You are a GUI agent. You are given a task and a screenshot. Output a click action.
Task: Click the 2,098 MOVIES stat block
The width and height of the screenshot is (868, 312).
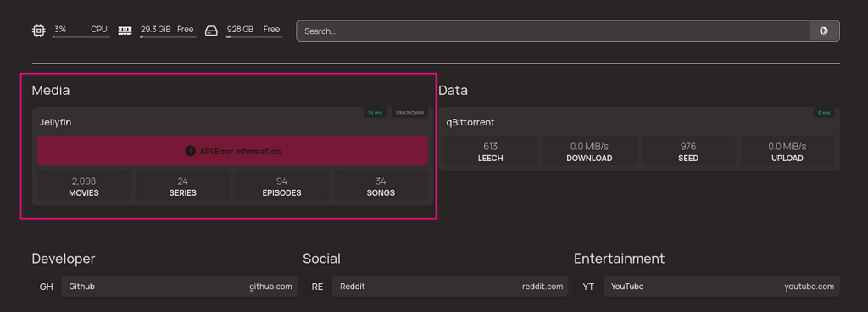[84, 186]
